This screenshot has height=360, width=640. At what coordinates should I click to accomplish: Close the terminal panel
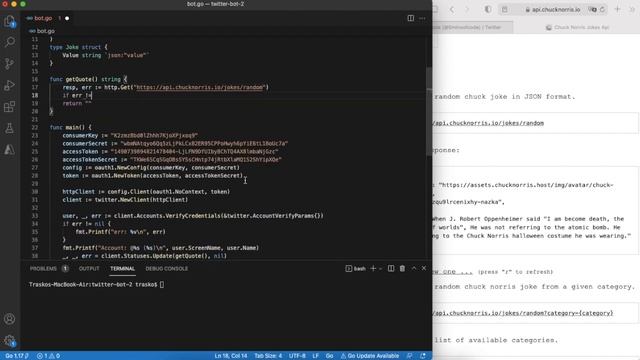[x=424, y=268]
